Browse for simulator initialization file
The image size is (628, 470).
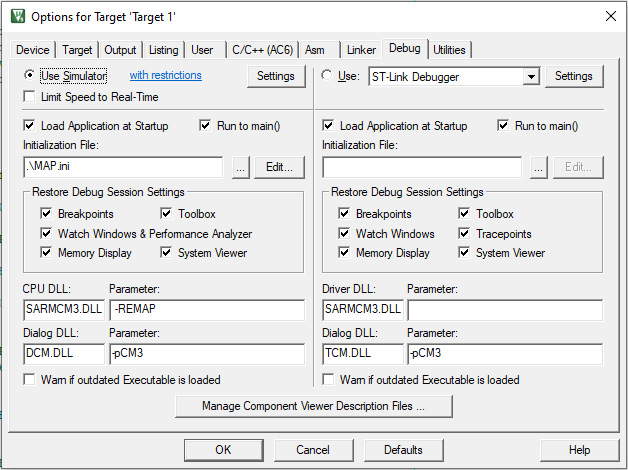click(240, 167)
